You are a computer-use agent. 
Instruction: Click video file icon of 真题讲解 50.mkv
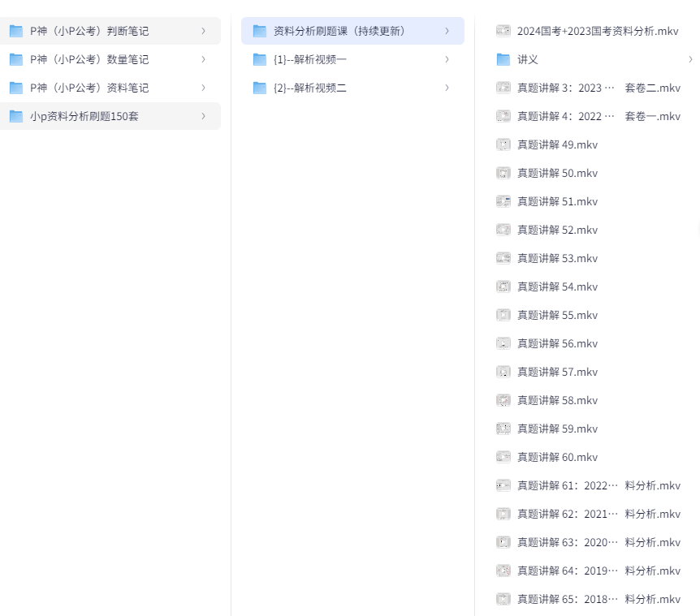point(503,173)
